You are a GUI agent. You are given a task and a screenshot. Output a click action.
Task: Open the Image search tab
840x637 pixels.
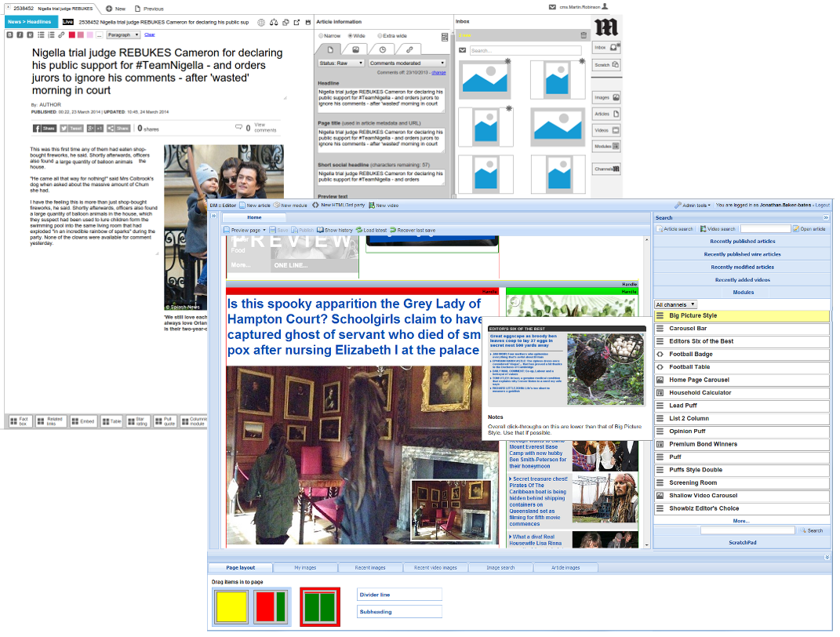coord(500,568)
